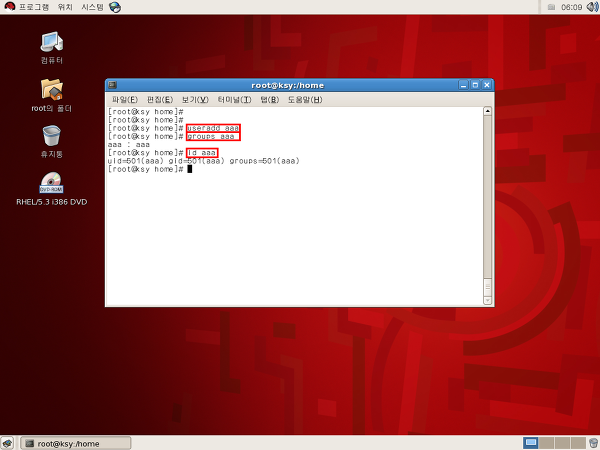This screenshot has height=450, width=600.
Task: Open the 시스템 system menu
Action: pyautogui.click(x=92, y=7)
